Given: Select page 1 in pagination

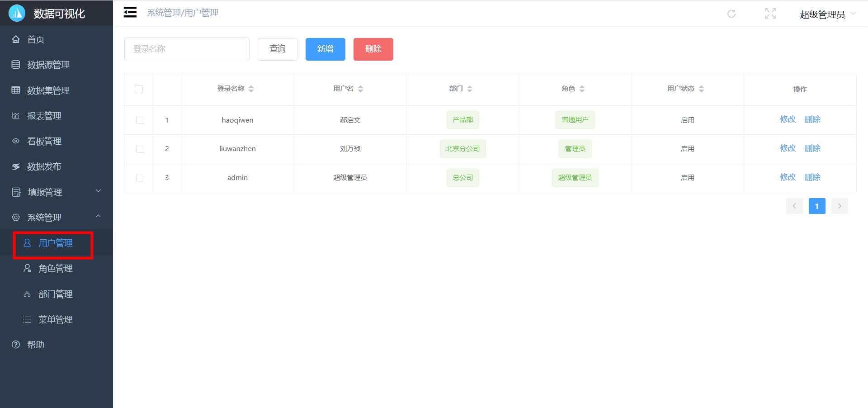Looking at the screenshot, I should coord(817,206).
